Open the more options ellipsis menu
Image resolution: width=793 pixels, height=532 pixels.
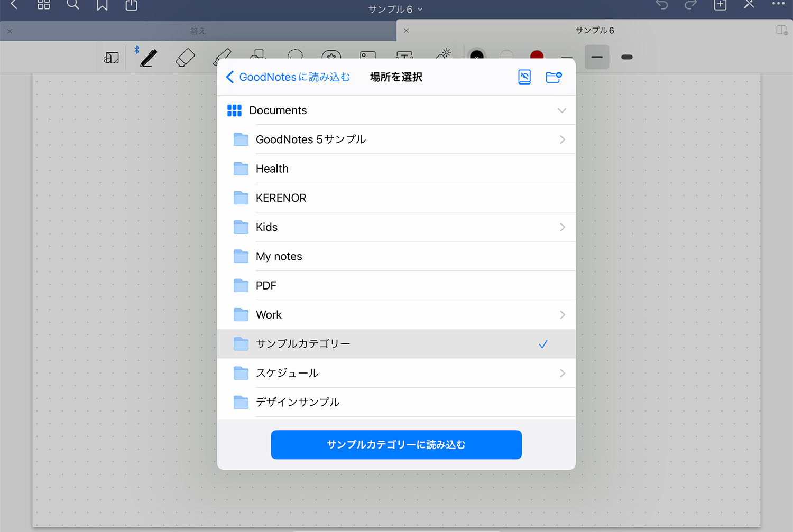[778, 4]
